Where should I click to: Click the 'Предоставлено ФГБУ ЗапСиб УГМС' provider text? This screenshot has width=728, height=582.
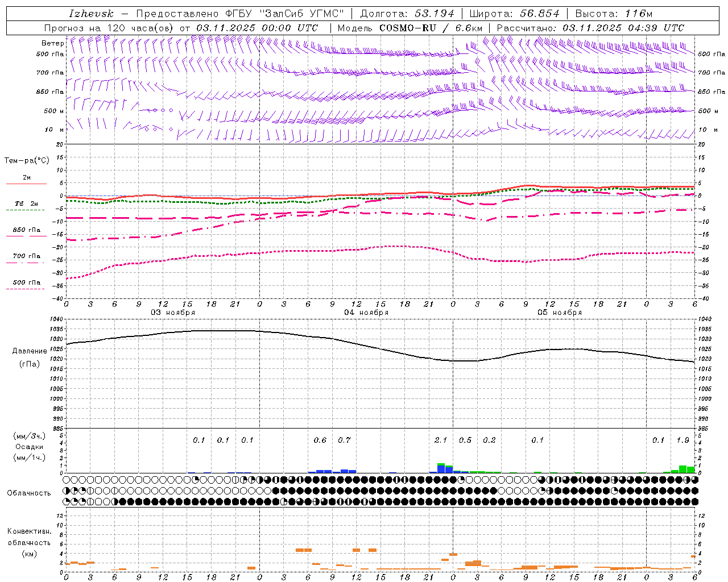coord(241,14)
